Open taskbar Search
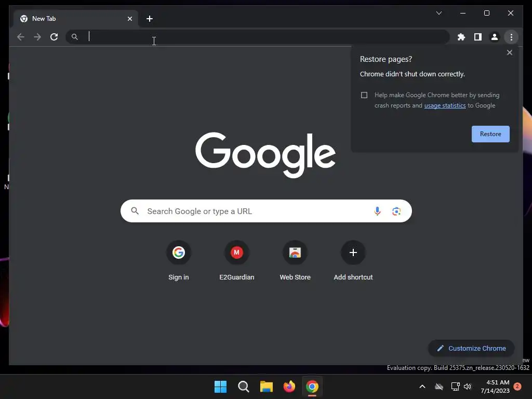This screenshot has height=399, width=532. [243, 387]
